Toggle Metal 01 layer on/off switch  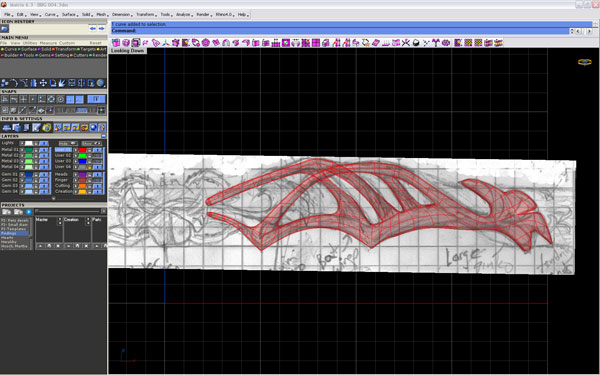coord(44,150)
